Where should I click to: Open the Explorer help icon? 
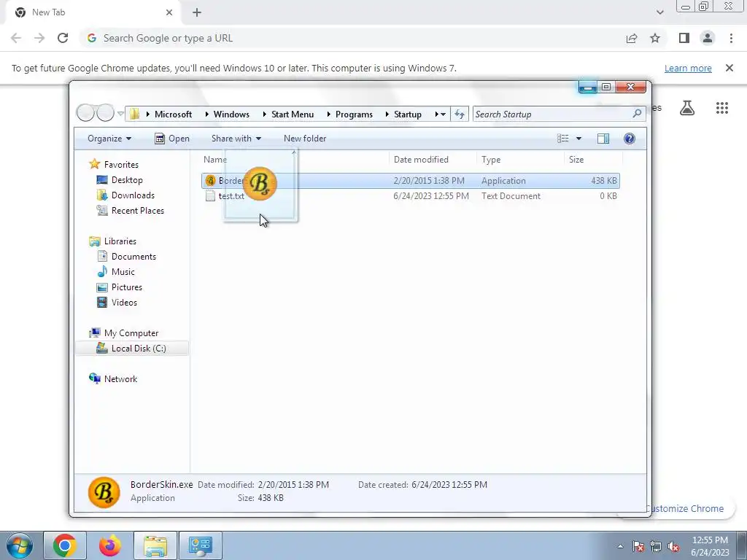tap(630, 139)
